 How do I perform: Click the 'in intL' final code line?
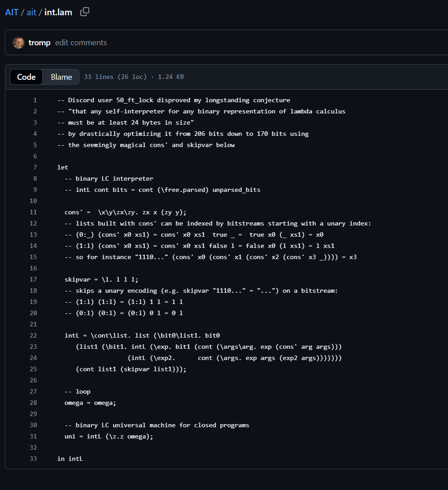point(70,459)
